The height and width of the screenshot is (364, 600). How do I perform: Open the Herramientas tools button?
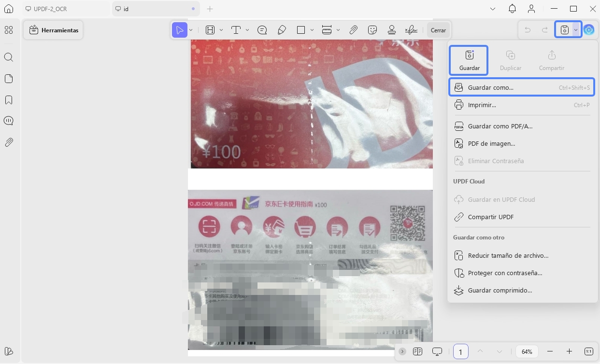(x=53, y=30)
